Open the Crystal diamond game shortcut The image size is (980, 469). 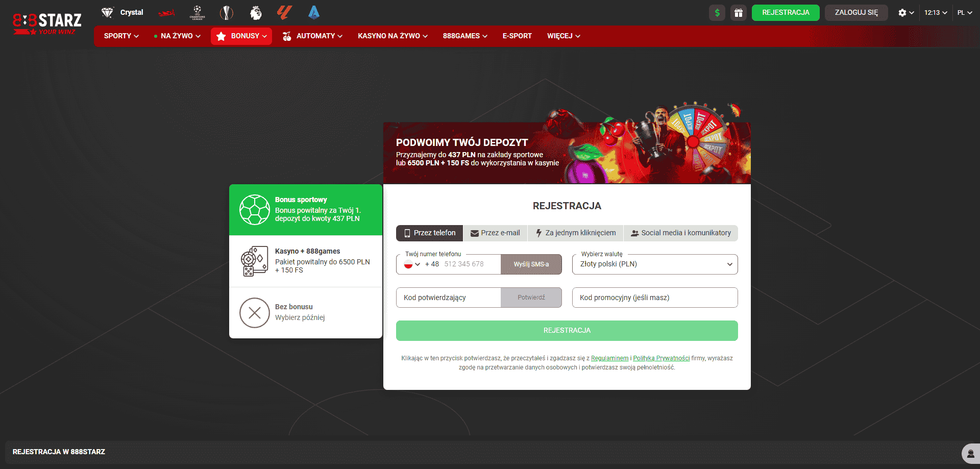click(x=122, y=13)
